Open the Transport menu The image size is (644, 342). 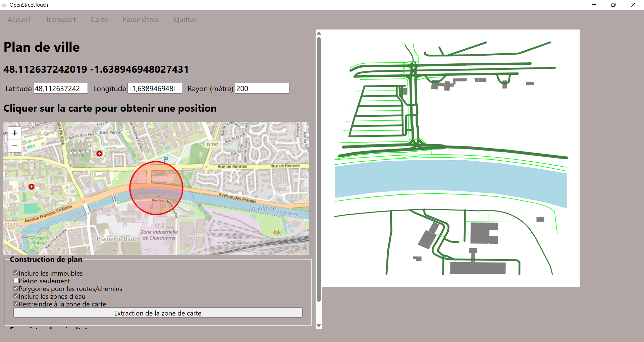pos(61,20)
